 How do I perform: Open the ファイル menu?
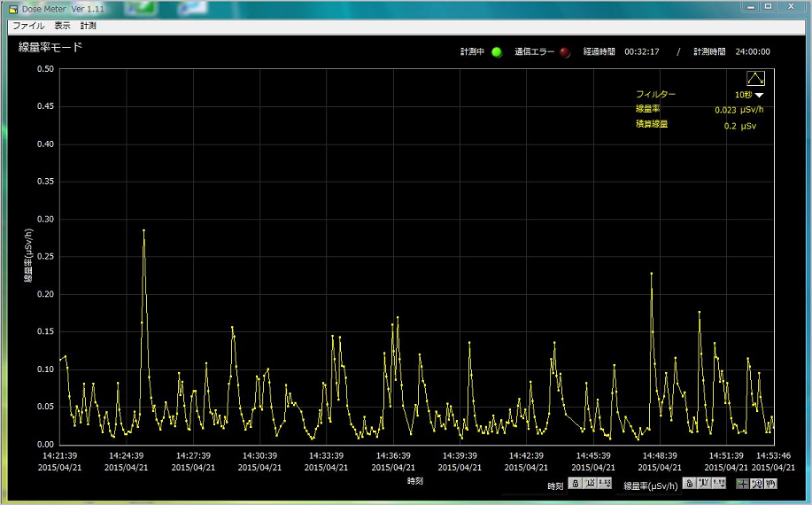pos(27,27)
